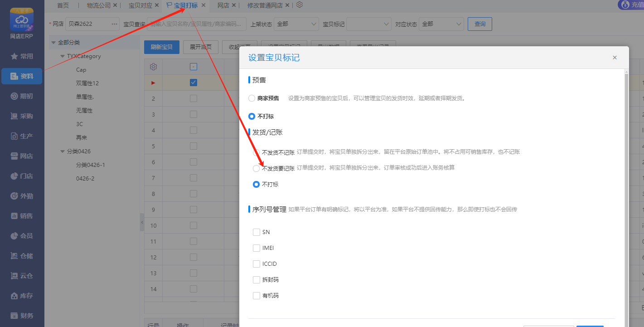This screenshot has height=327, width=644.
Task: Open the 销售 sales sidebar module
Action: coord(22,216)
